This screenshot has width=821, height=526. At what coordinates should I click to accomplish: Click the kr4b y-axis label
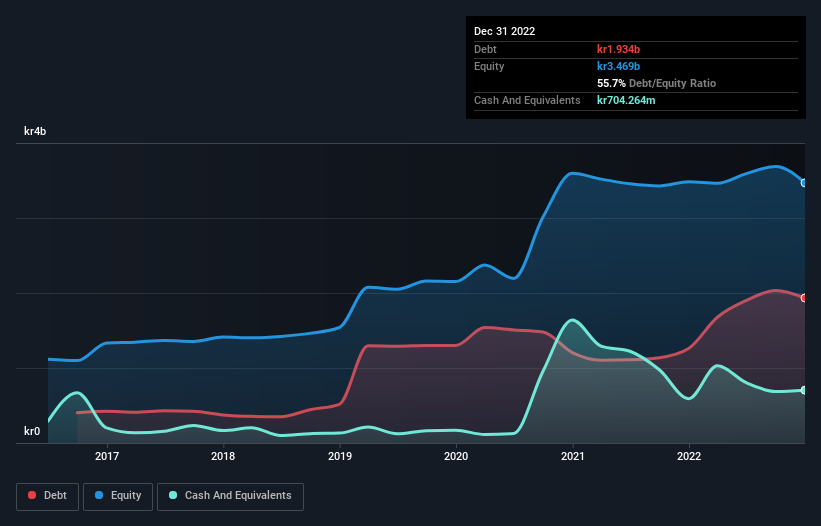pos(35,131)
